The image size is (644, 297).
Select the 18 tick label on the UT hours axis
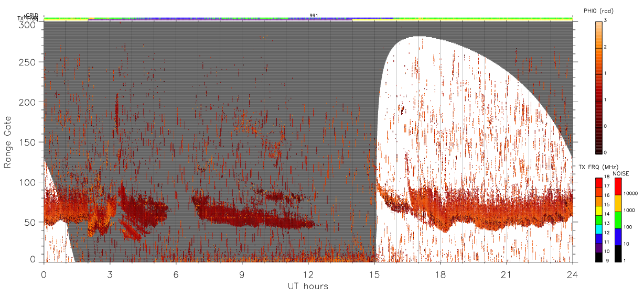441,274
